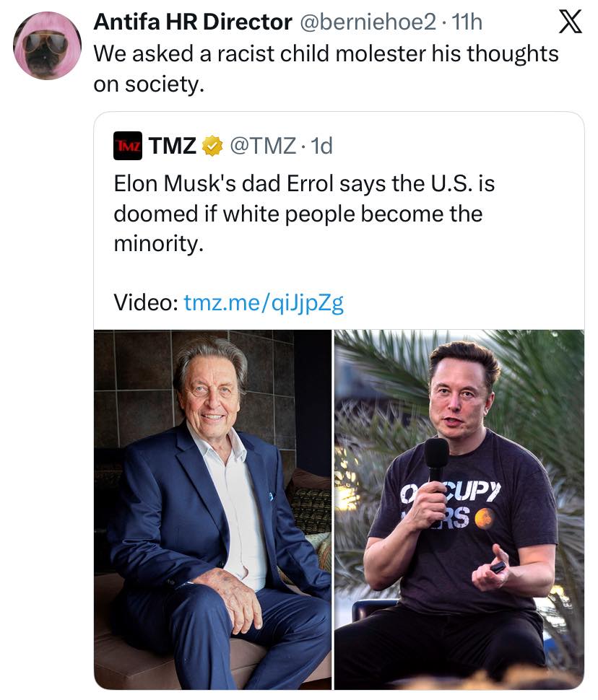
Task: Click blank space right of tmz.me link
Action: click(x=462, y=302)
